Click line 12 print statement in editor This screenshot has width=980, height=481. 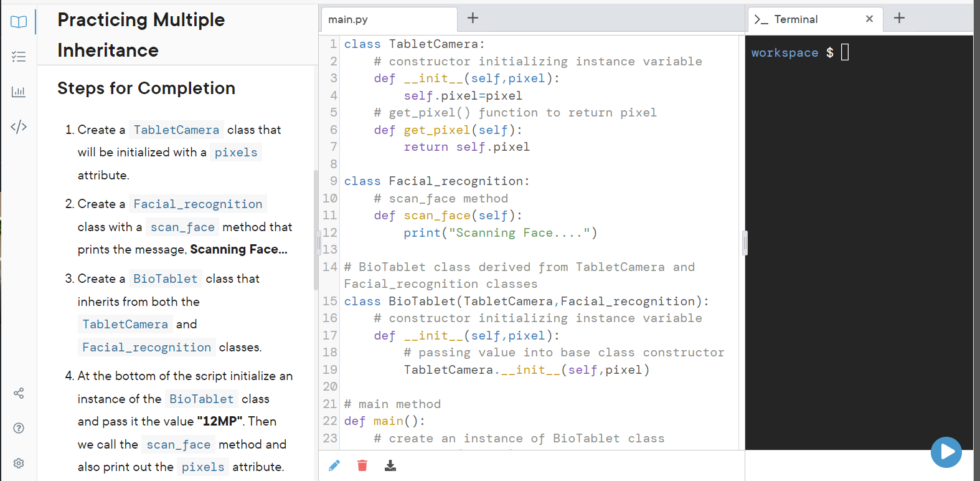pos(501,232)
